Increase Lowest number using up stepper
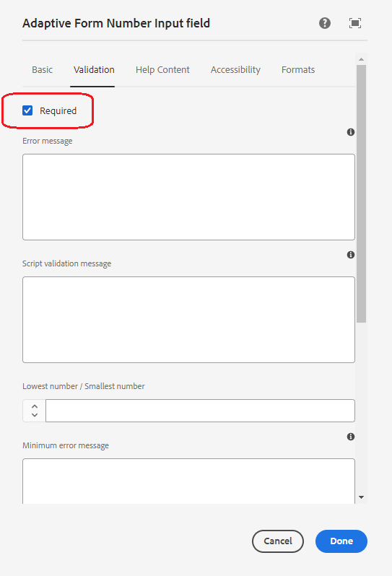Image resolution: width=392 pixels, height=576 pixels. click(x=35, y=406)
